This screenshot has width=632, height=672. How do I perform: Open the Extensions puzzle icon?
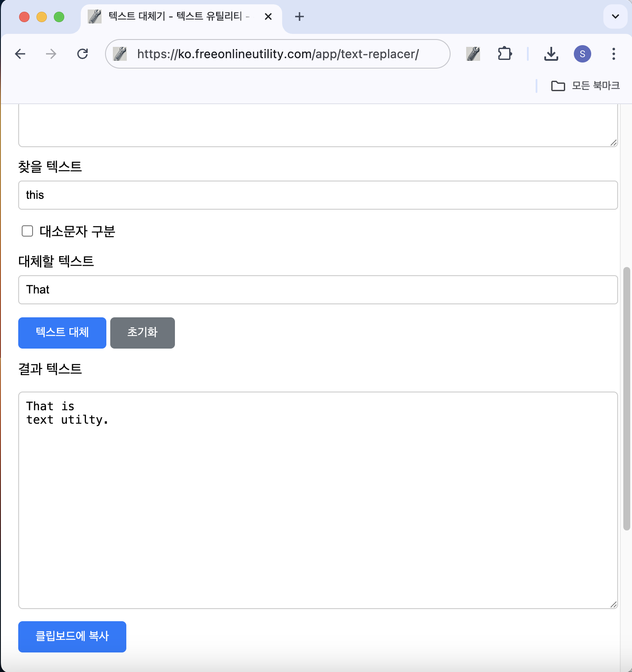pos(505,54)
